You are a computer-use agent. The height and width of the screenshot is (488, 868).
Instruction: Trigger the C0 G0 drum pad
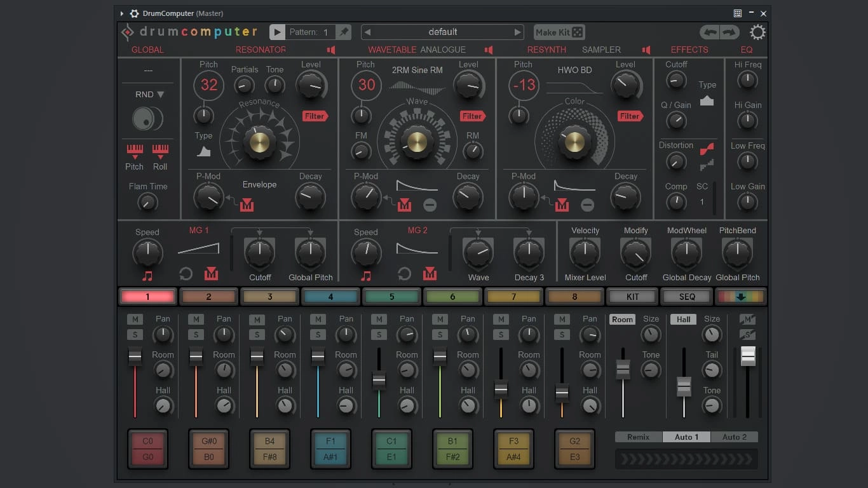(147, 449)
